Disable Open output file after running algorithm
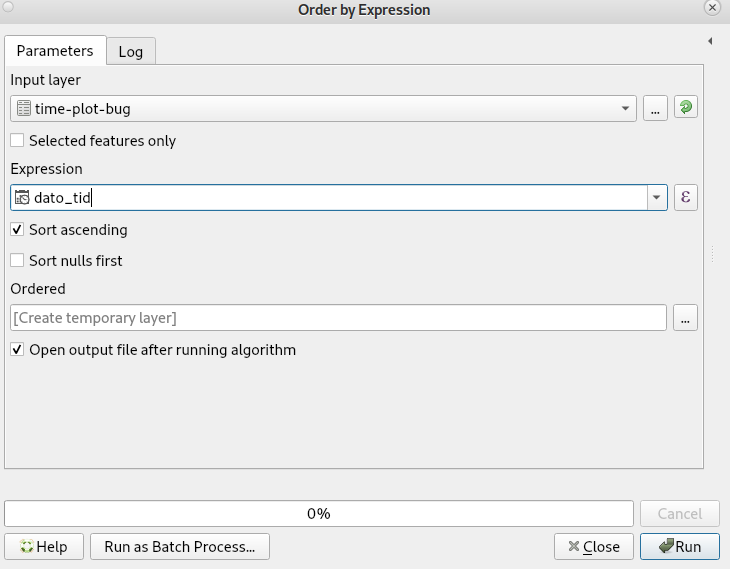This screenshot has width=730, height=569. [x=17, y=350]
